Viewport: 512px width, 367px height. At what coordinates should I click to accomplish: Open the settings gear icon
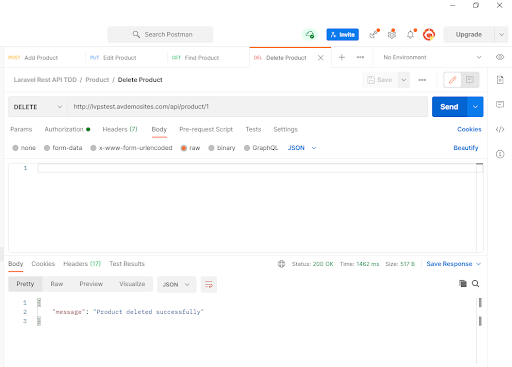pos(392,34)
